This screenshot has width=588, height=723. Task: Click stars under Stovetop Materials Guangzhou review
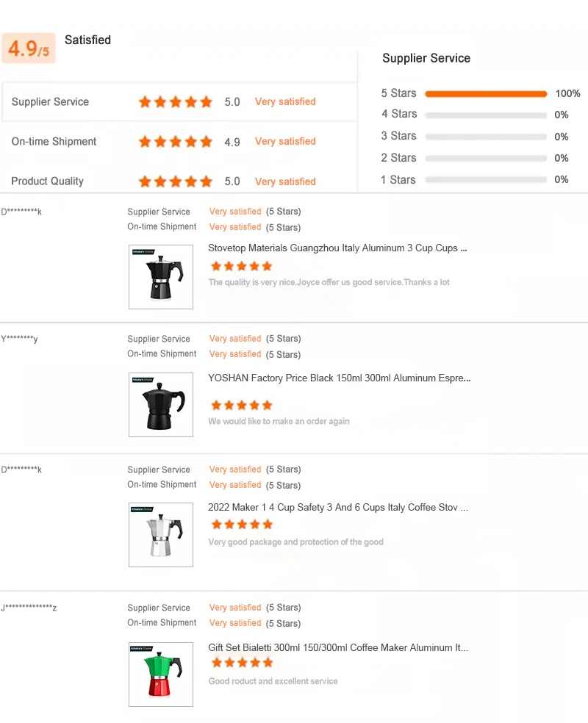[x=241, y=266]
